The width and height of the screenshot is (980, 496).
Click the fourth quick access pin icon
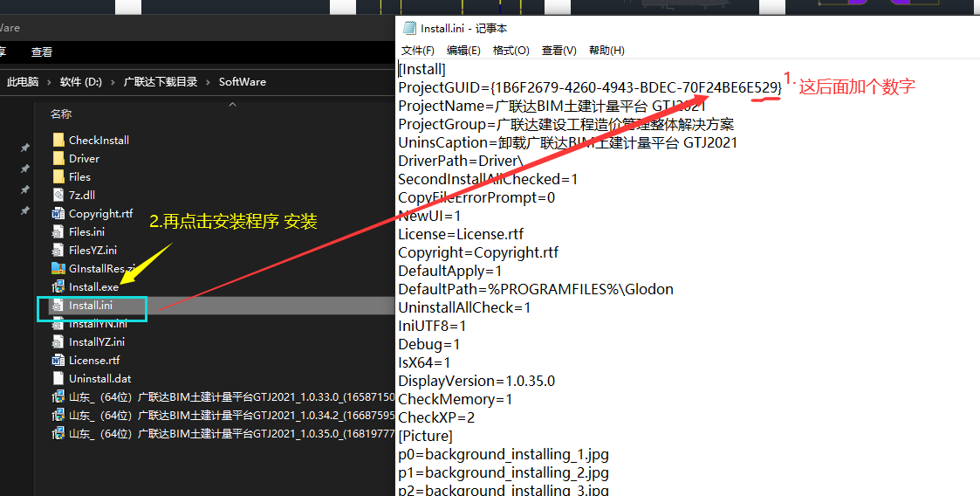[x=24, y=210]
